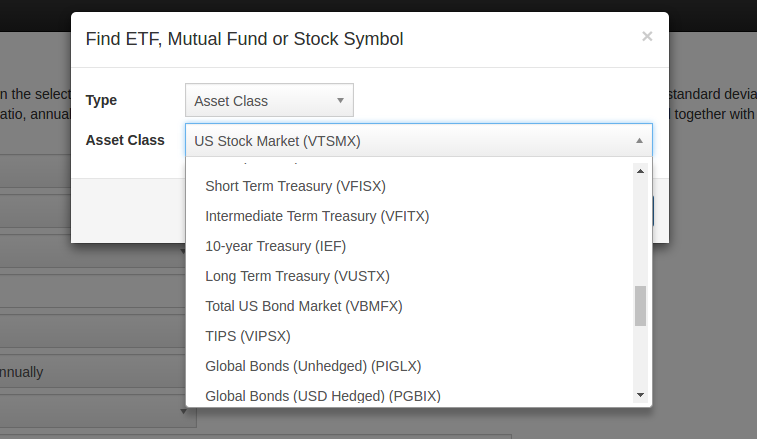Collapse the Asset Class dropdown arrow
This screenshot has width=757, height=439.
coord(639,141)
